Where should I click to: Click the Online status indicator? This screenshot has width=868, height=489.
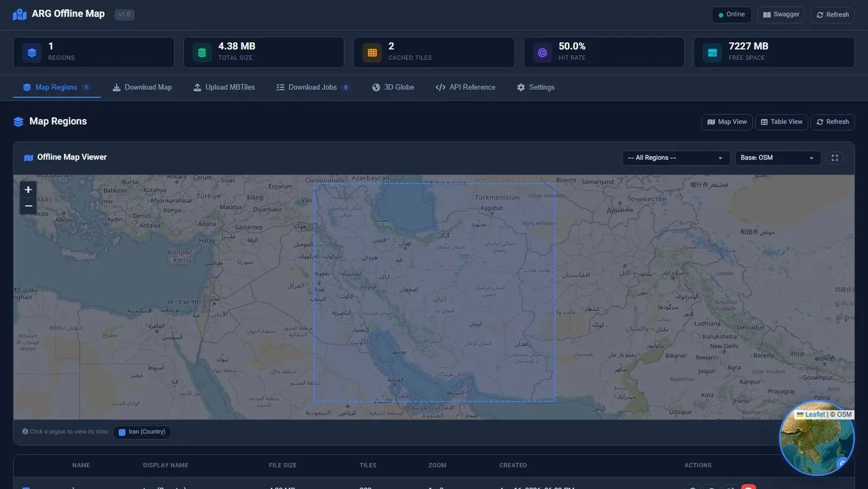(732, 14)
